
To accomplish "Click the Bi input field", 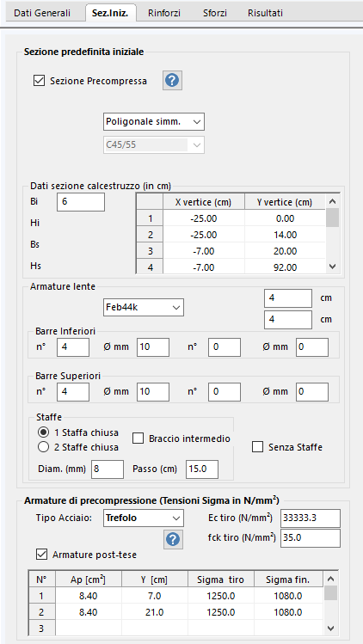I will pos(81,202).
